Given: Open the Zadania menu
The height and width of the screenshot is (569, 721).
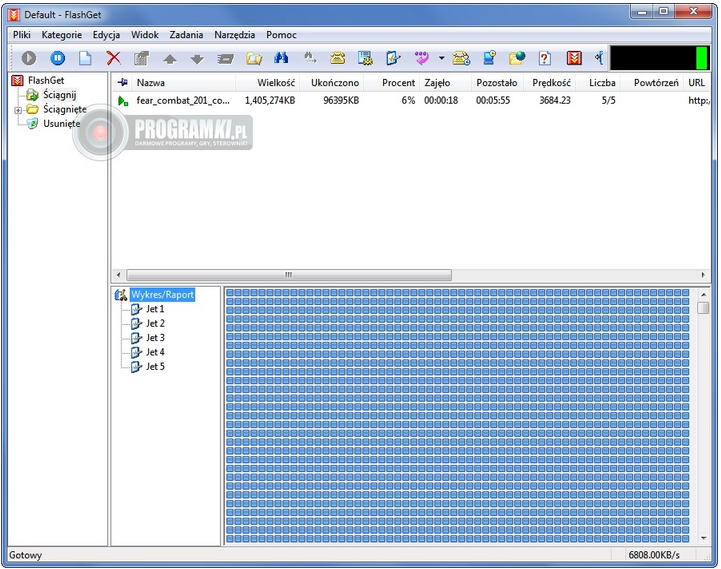Looking at the screenshot, I should (186, 35).
